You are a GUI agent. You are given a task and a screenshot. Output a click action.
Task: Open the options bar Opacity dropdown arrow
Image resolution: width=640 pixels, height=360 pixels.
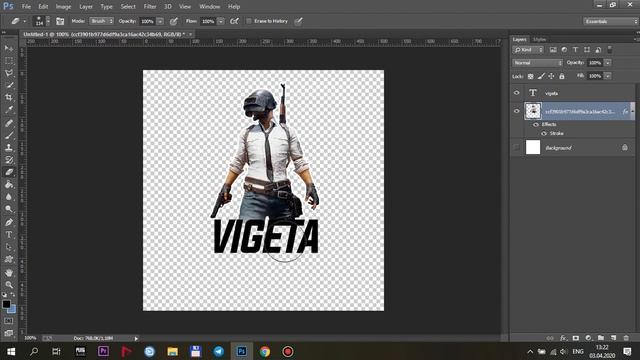click(160, 21)
